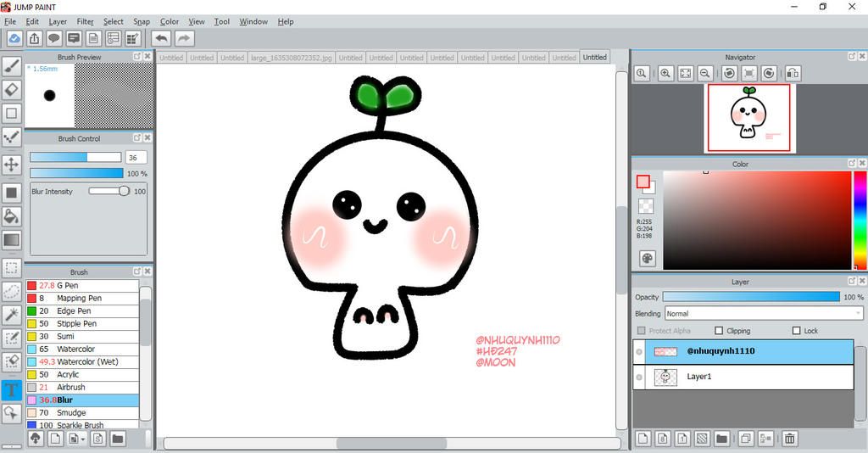Undock the Brush Control panel
Screen dimensions: 868x453
point(137,138)
